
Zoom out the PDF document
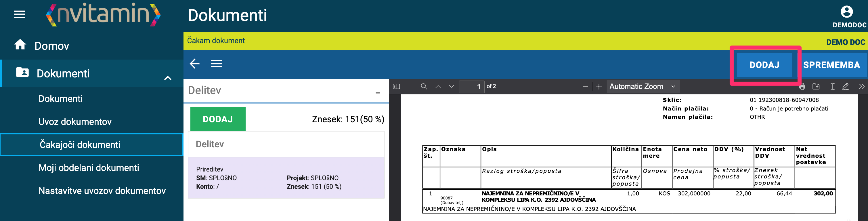585,87
